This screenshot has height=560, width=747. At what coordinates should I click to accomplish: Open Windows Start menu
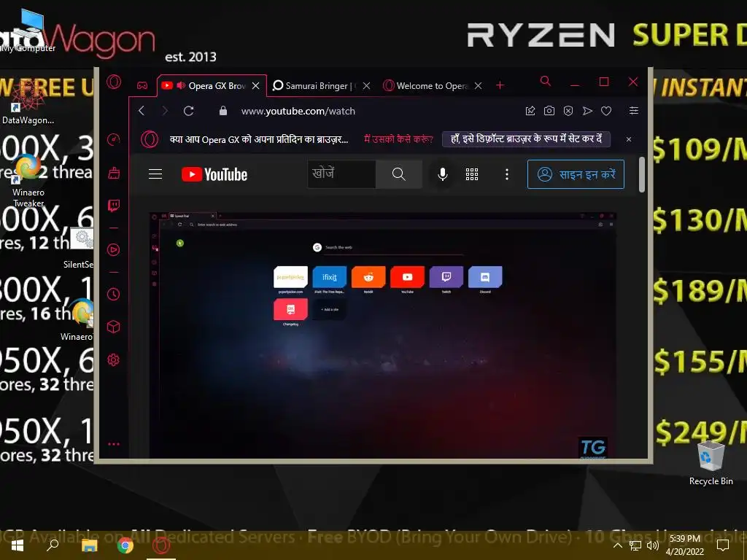(x=18, y=545)
